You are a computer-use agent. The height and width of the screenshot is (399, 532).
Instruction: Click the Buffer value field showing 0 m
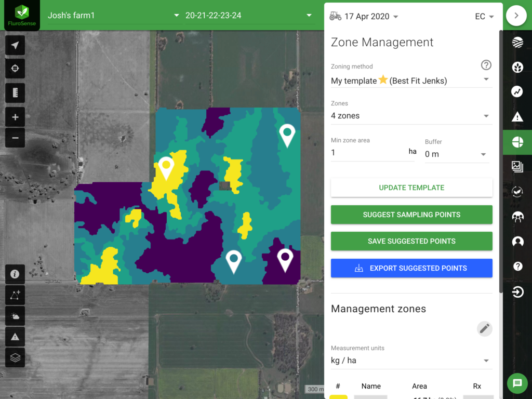[x=455, y=153]
